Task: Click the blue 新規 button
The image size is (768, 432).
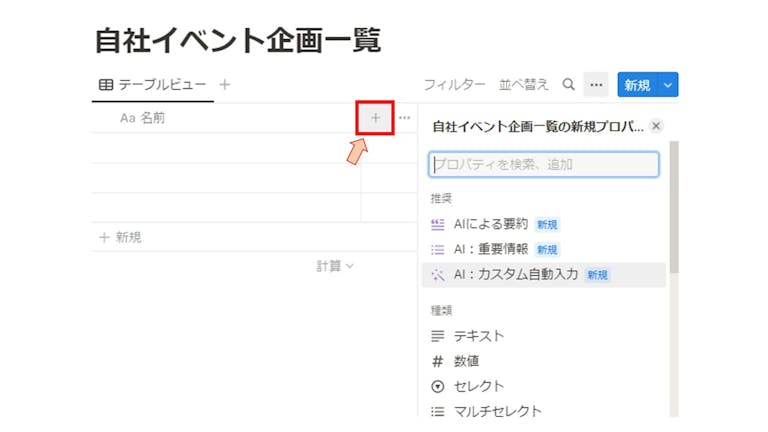Action: pos(637,85)
